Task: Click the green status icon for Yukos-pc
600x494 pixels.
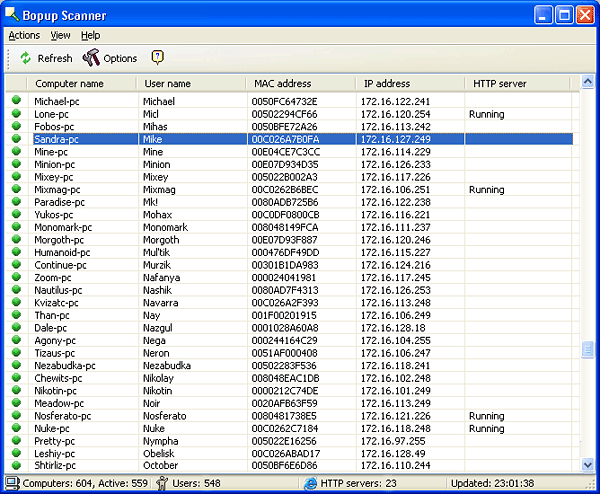Action: coord(16,214)
